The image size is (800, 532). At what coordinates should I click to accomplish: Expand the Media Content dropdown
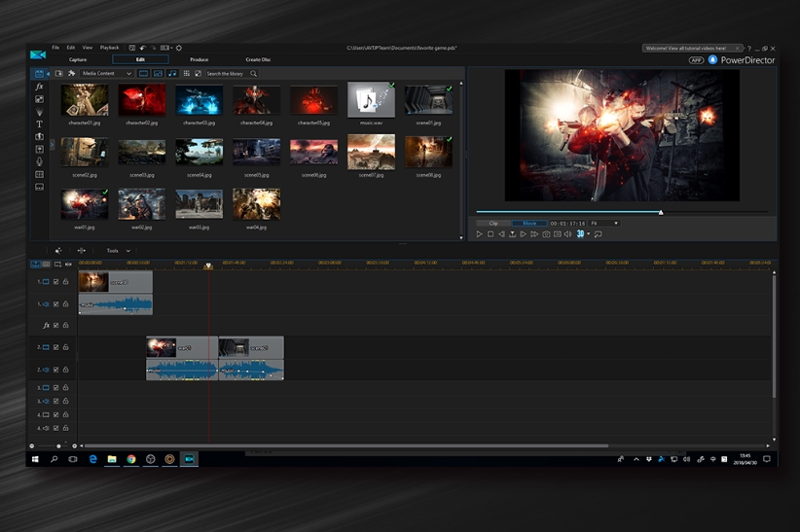pos(107,73)
